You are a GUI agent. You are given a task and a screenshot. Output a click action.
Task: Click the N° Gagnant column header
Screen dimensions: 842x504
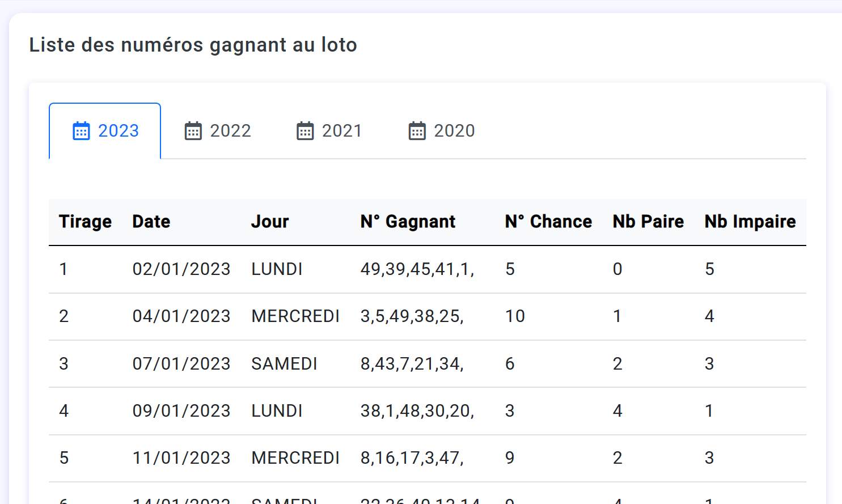tap(408, 222)
